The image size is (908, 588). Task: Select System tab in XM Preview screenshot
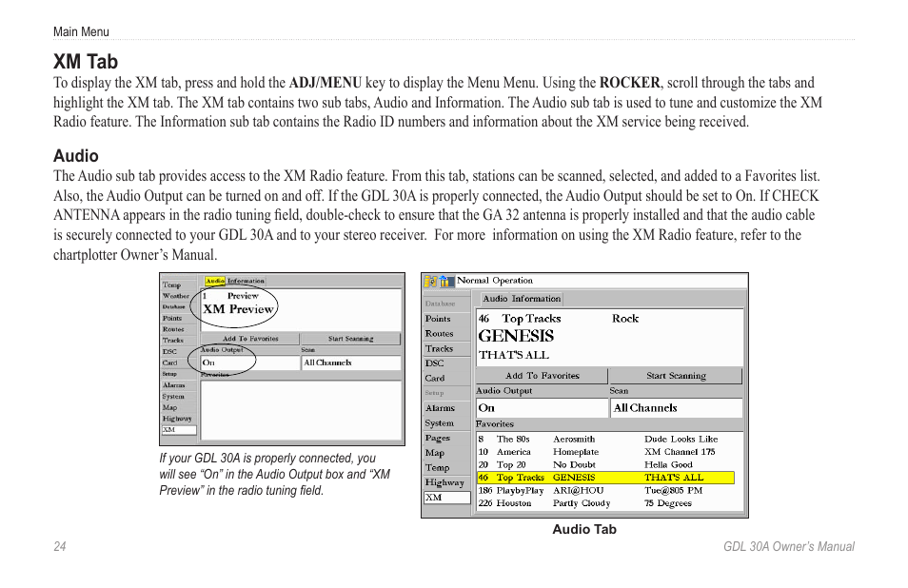(178, 397)
